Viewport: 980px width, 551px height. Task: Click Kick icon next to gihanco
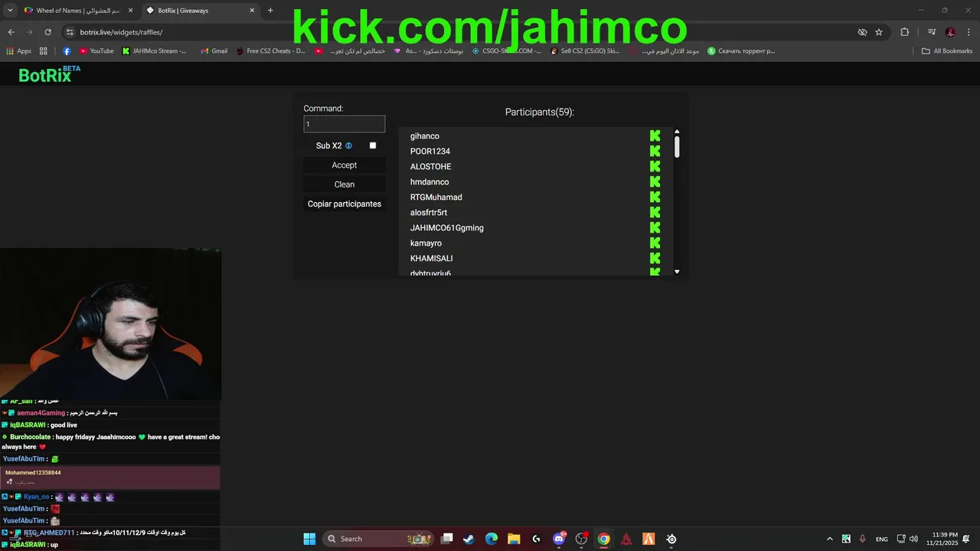pos(655,135)
